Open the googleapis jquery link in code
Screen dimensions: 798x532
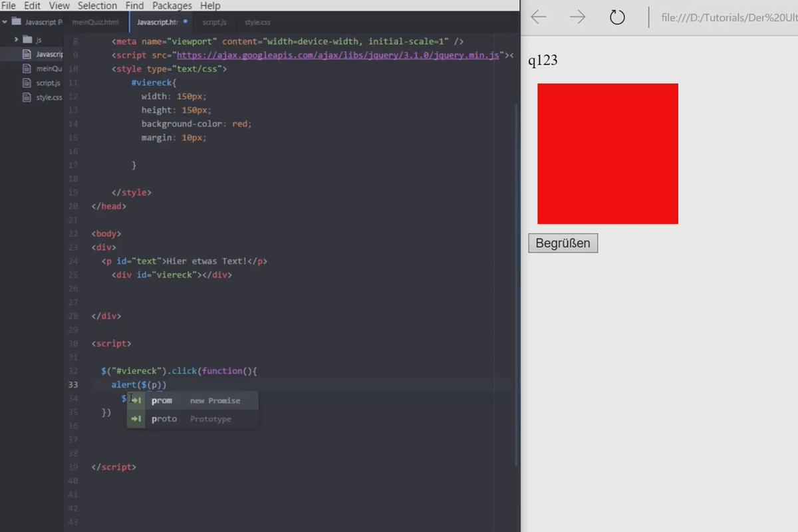[337, 55]
